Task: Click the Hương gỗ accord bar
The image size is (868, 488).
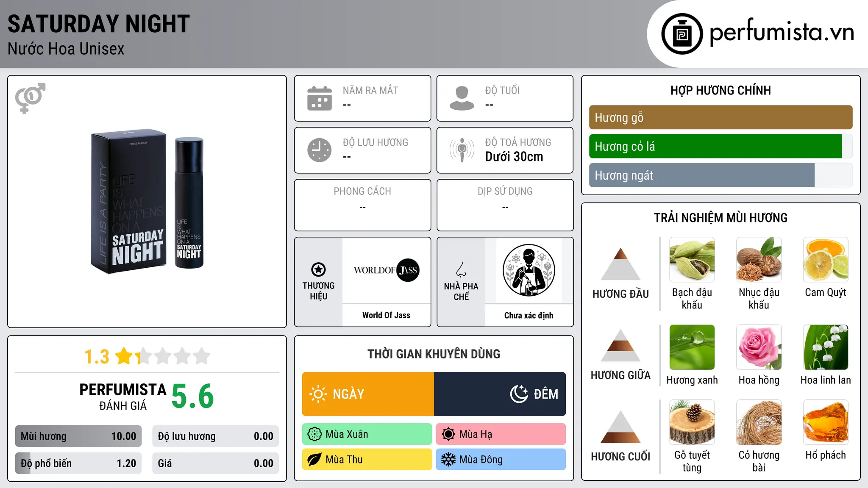Action: 721,117
